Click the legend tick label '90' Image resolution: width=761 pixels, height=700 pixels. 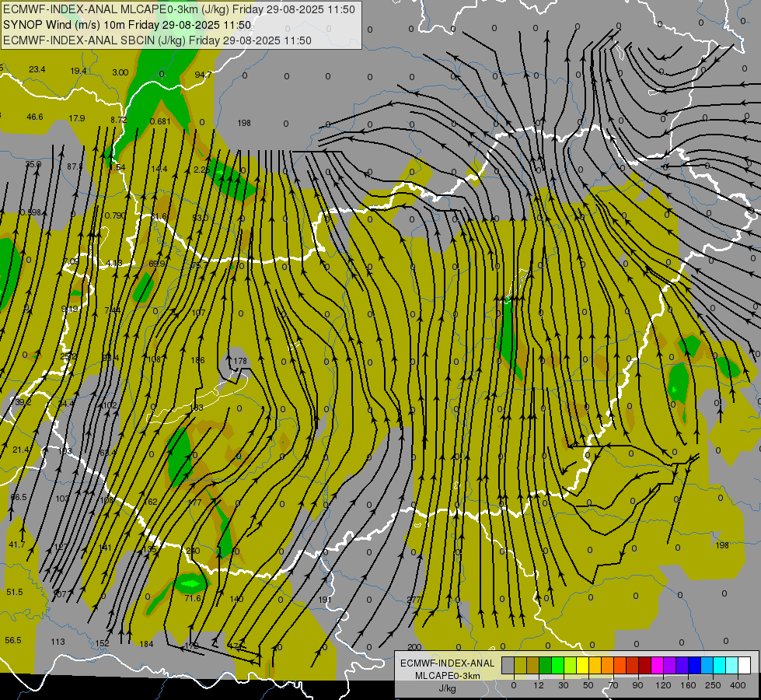(x=637, y=685)
